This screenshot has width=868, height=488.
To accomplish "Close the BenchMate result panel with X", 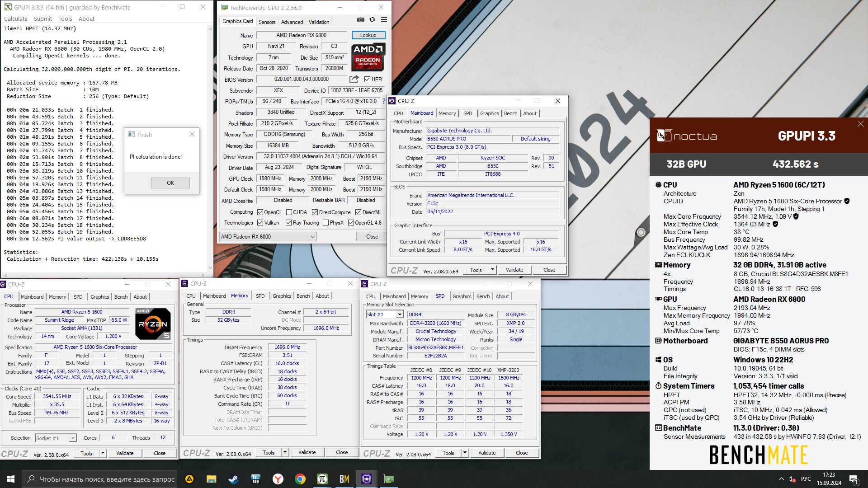I will coord(860,124).
